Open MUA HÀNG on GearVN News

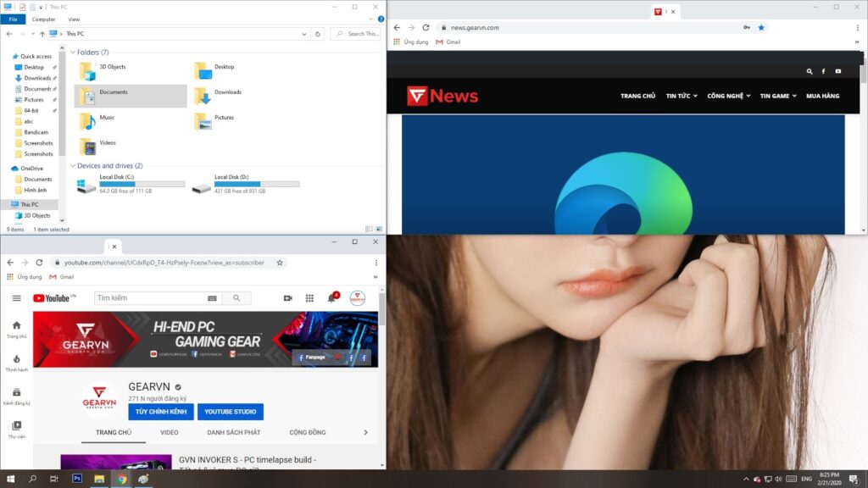(x=822, y=97)
